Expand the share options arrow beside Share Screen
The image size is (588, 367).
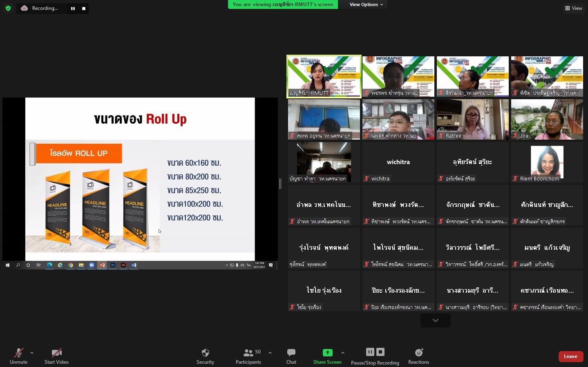pos(342,353)
